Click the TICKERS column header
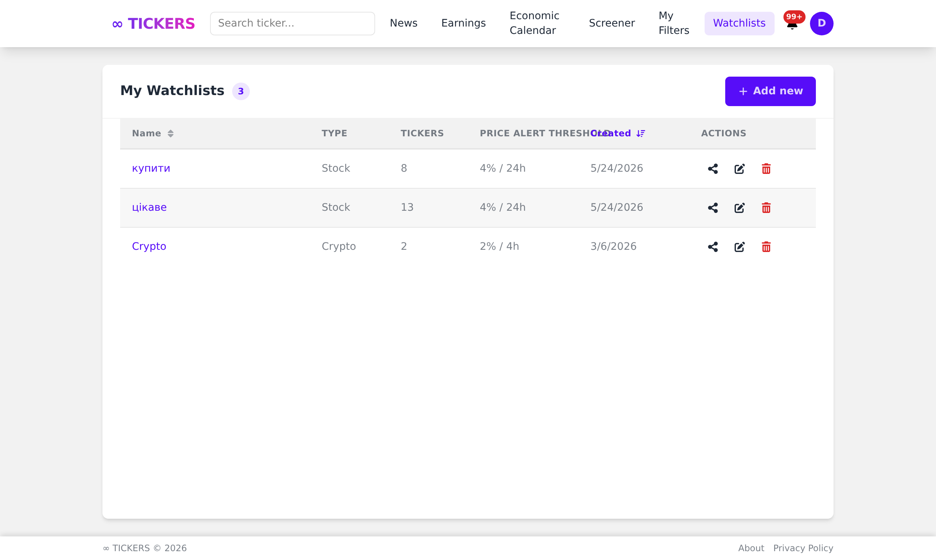The width and height of the screenshot is (936, 560). (x=422, y=133)
